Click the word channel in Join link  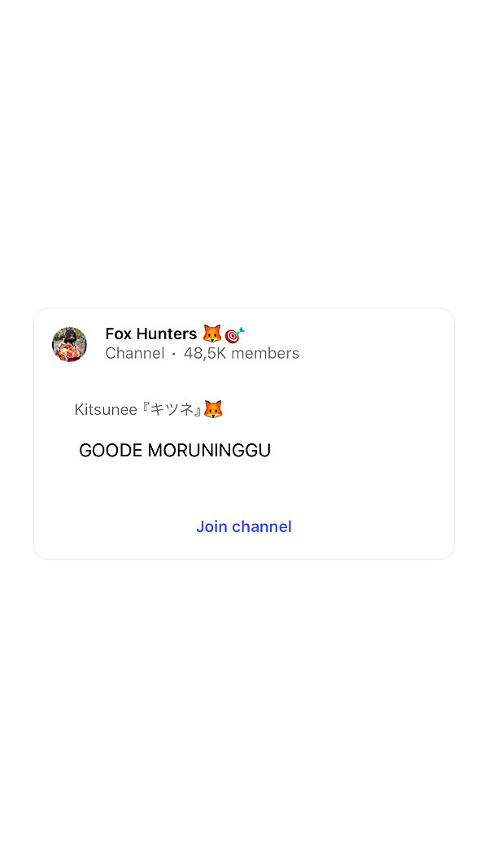(x=262, y=526)
